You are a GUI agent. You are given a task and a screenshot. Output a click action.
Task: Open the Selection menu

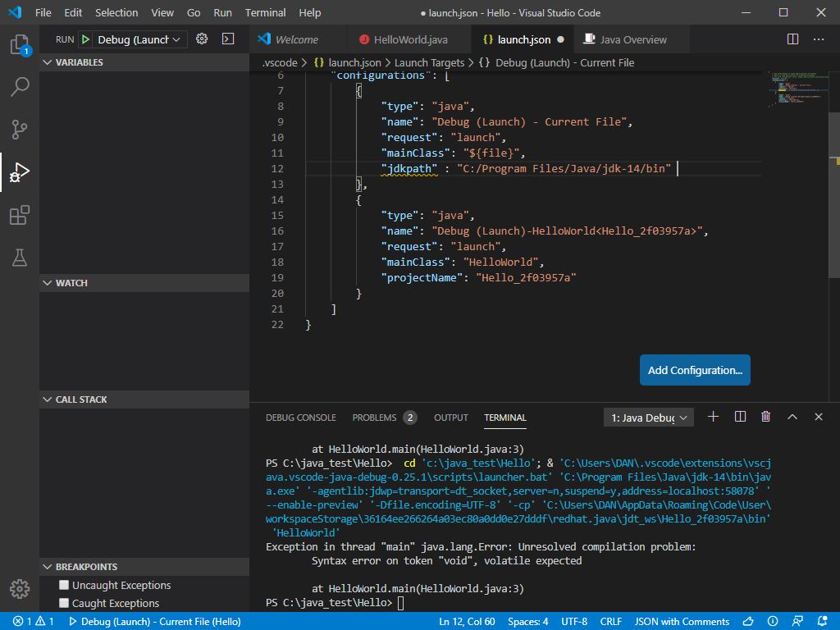[116, 12]
